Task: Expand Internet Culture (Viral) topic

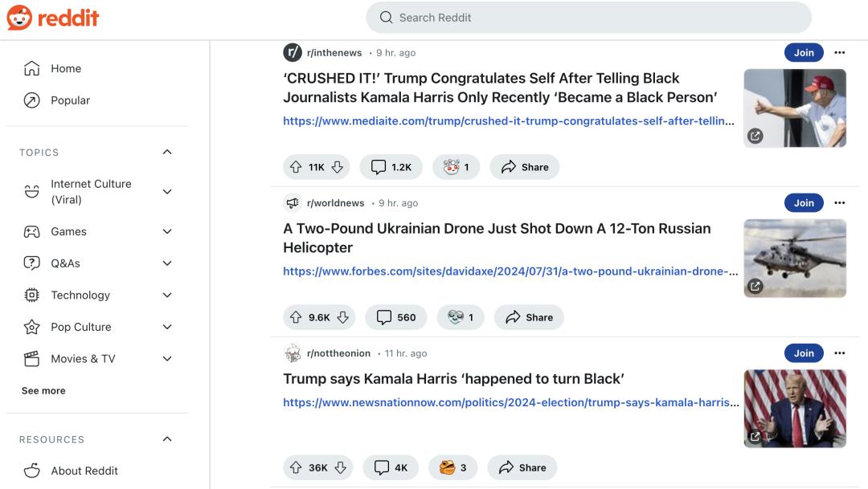Action: click(167, 192)
